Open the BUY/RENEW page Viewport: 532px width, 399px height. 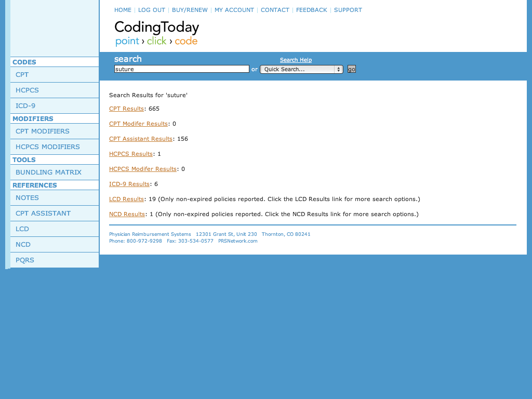[190, 10]
